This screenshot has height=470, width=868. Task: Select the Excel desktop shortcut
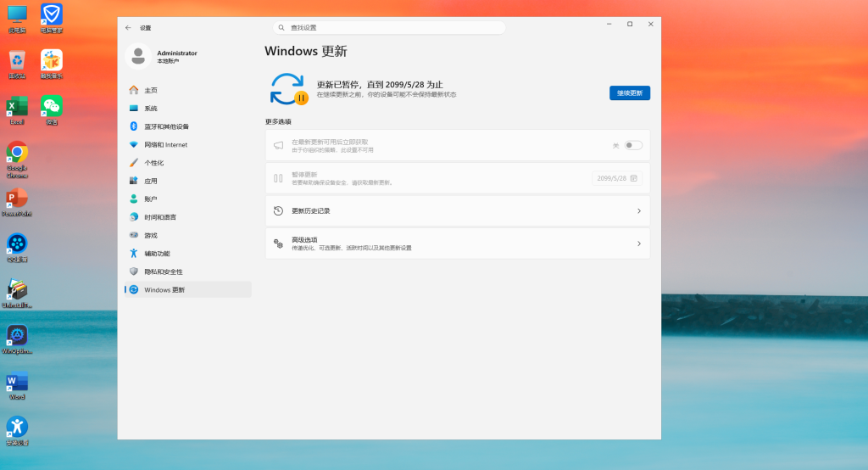pyautogui.click(x=17, y=110)
